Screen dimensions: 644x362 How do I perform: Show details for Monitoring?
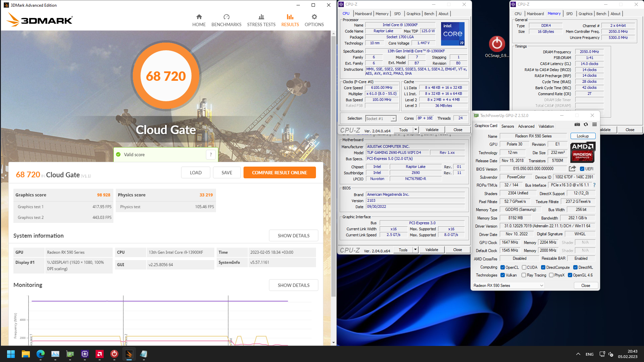click(x=293, y=285)
